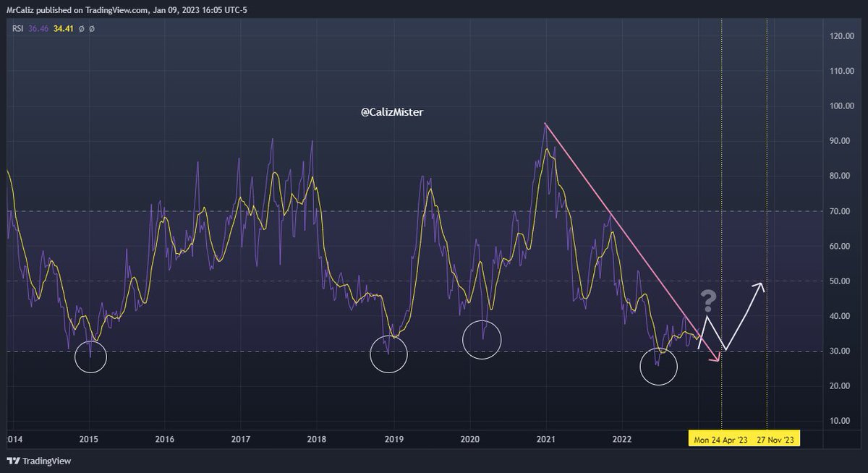The width and height of the screenshot is (868, 473).
Task: Click the 2015 label on time axis
Action: pos(88,439)
